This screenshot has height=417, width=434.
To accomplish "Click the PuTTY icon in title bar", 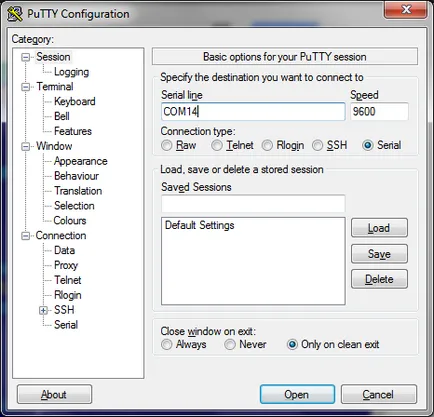I will [15, 14].
